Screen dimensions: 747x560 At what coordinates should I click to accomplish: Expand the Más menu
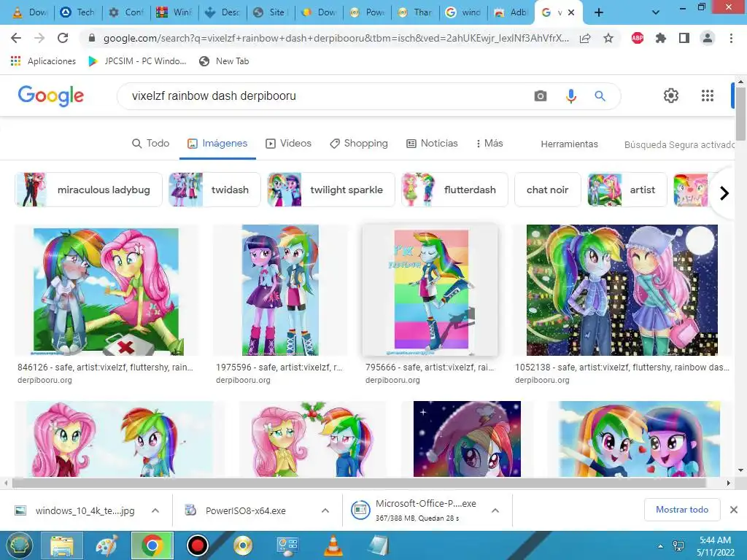click(489, 144)
